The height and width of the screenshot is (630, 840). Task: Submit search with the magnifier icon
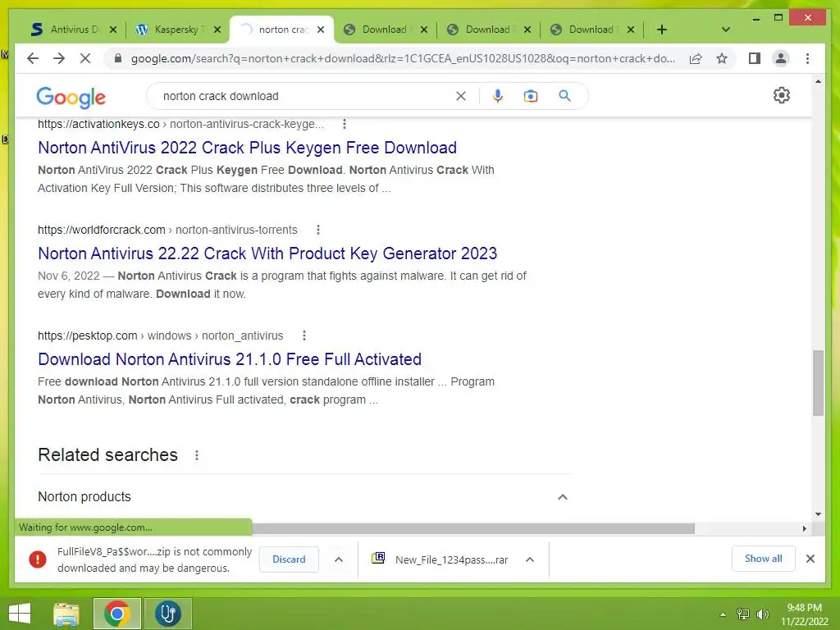click(564, 96)
